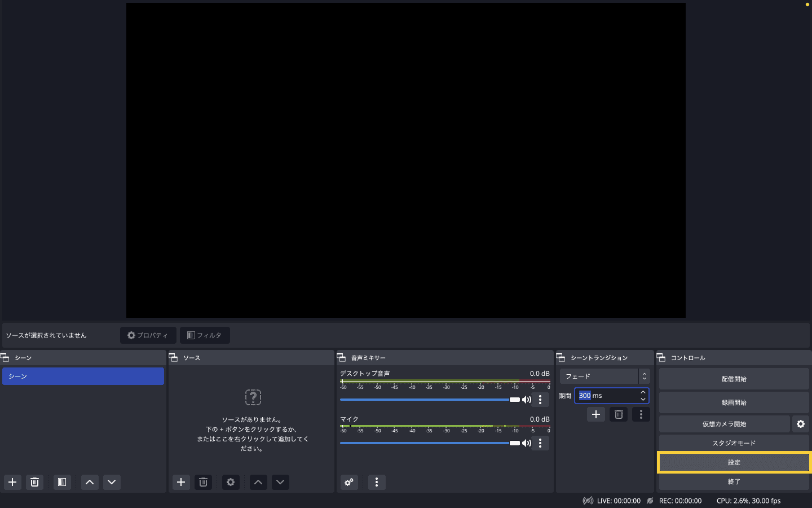Open マイク options three-dot menu
Image resolution: width=812 pixels, height=508 pixels.
click(540, 443)
